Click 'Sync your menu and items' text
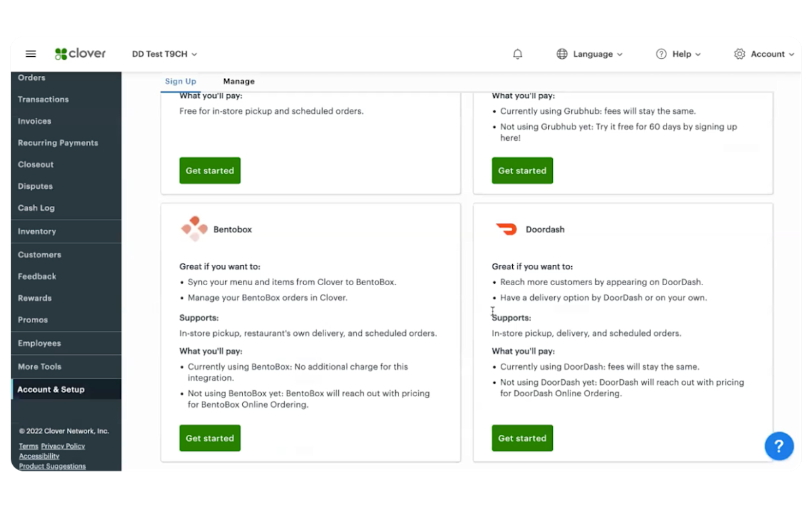The width and height of the screenshot is (812, 508). pyautogui.click(x=292, y=282)
